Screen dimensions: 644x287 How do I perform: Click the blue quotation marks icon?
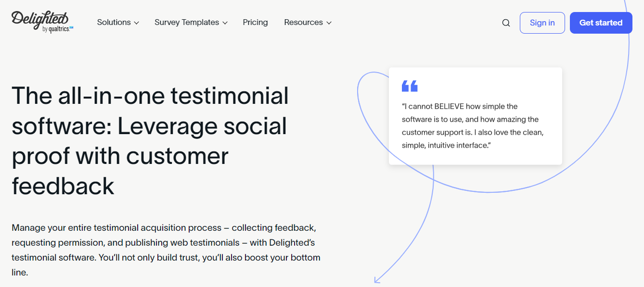(410, 86)
